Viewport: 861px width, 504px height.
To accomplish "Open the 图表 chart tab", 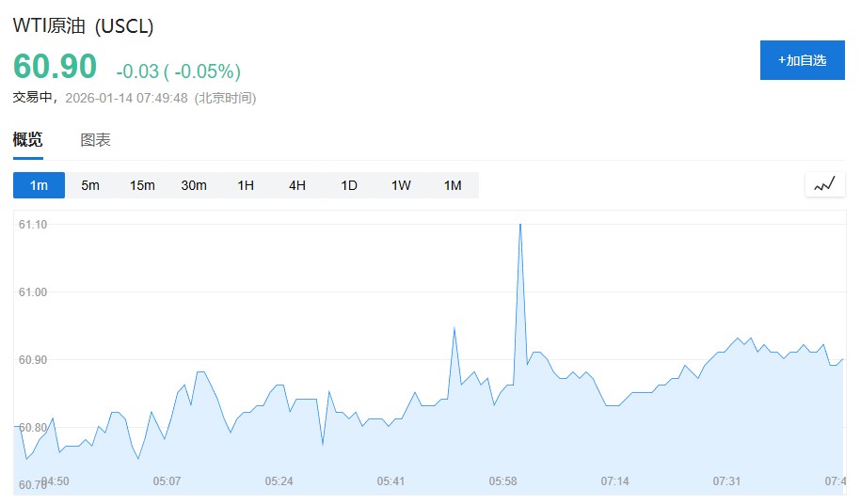I will [x=95, y=140].
